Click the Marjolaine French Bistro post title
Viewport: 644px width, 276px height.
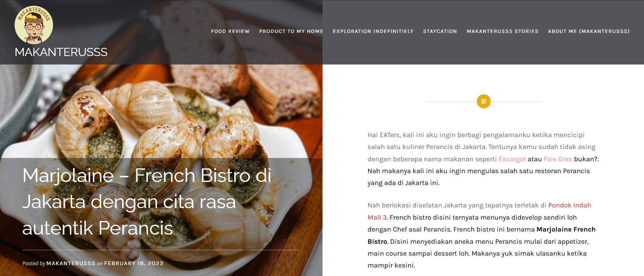click(147, 202)
